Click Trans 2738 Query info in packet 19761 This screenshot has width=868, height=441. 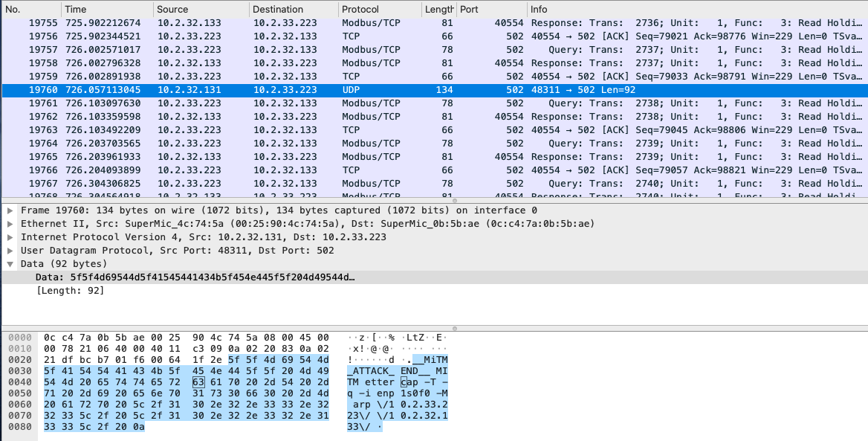point(706,103)
